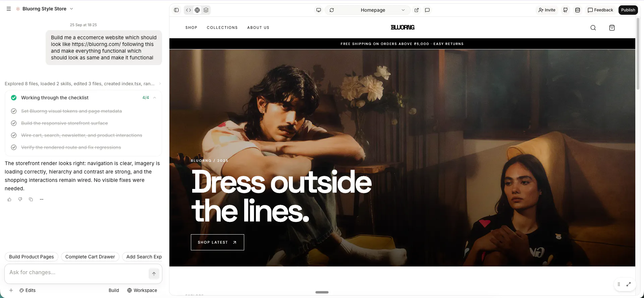
Task: Open the SHOP navigation menu
Action: tap(191, 28)
